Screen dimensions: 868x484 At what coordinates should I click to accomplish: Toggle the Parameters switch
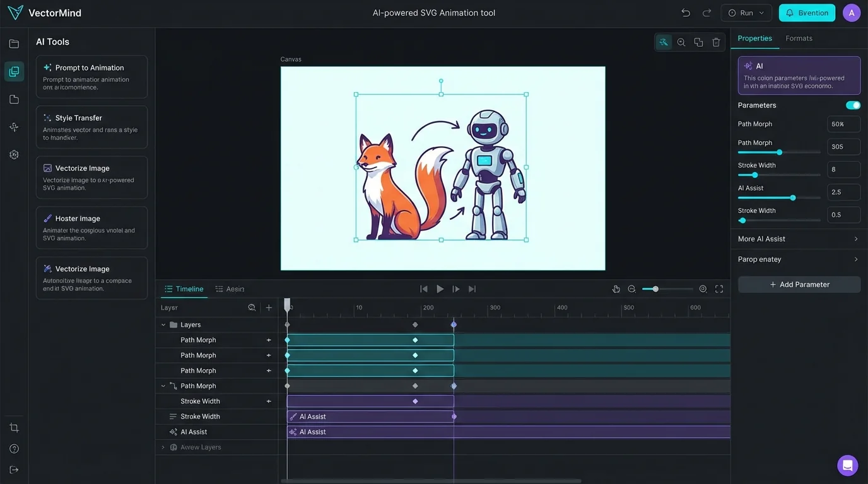[853, 105]
